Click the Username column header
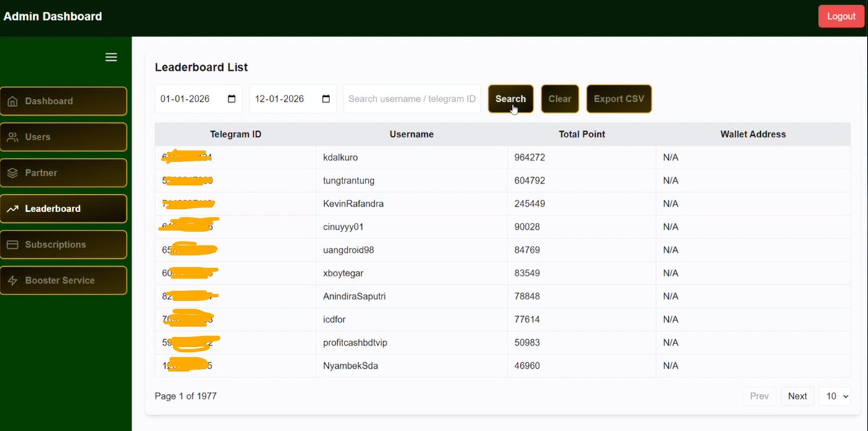Screen dimensions: 868x431 tap(411, 135)
